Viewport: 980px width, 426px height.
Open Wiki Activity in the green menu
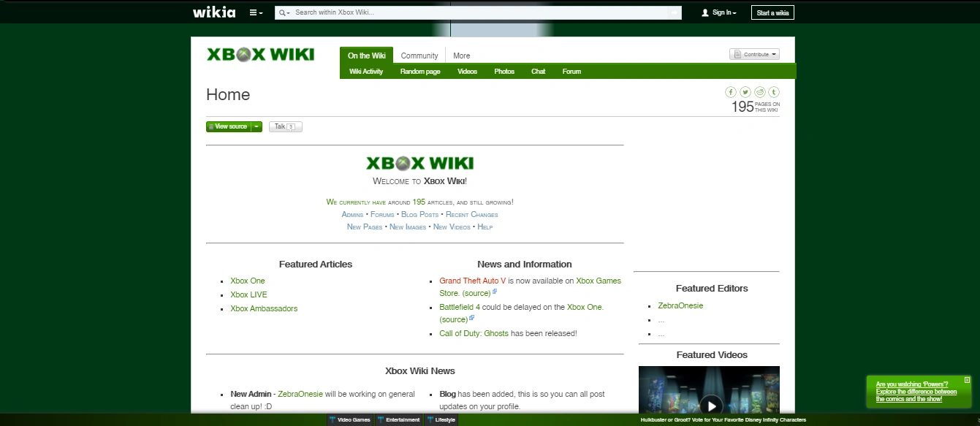(366, 72)
